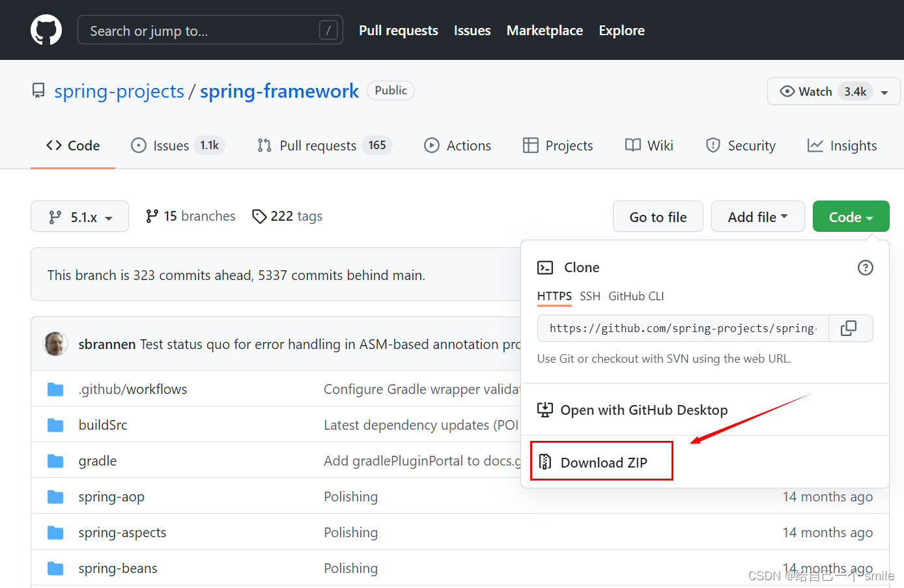Click the branch icon beside 15 branches
Image resolution: width=904 pixels, height=588 pixels.
click(x=152, y=216)
